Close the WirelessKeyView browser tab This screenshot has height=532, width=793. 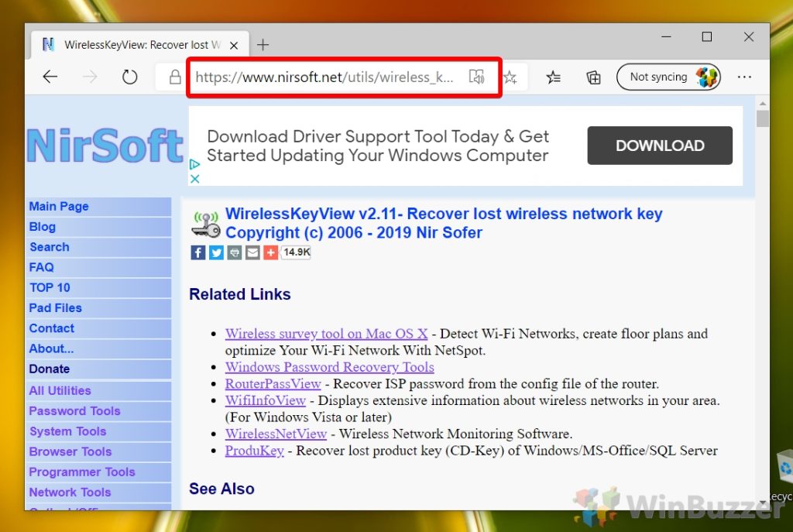[x=234, y=46]
